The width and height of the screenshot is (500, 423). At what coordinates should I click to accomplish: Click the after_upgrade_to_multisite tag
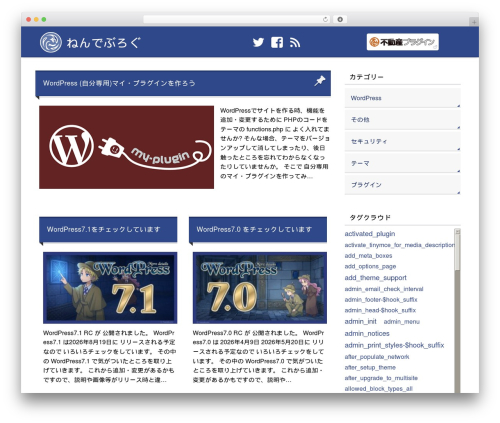pos(381,378)
